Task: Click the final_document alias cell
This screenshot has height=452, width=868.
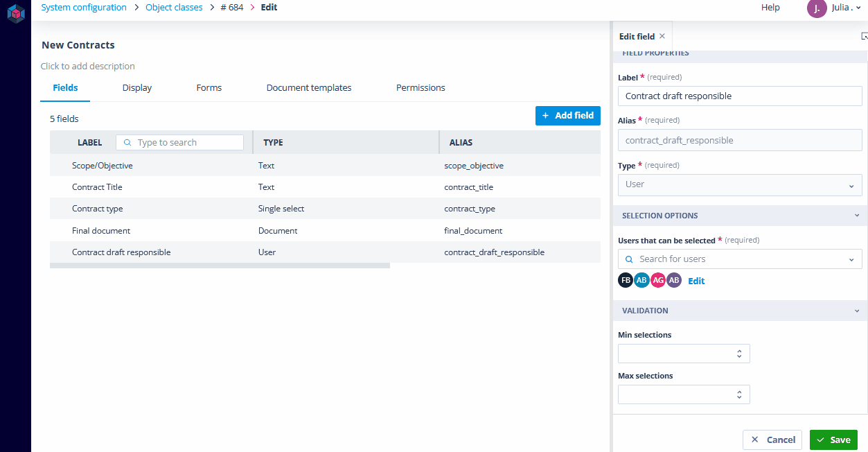Action: pyautogui.click(x=473, y=231)
